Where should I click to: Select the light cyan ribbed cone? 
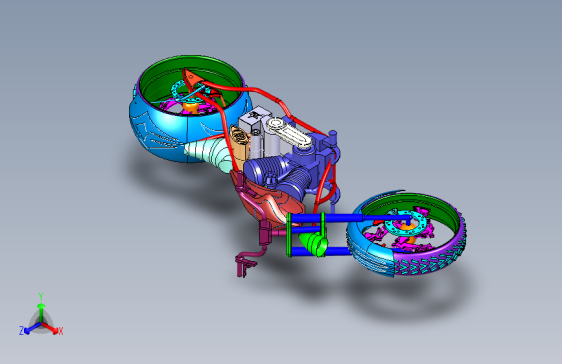click(x=208, y=153)
